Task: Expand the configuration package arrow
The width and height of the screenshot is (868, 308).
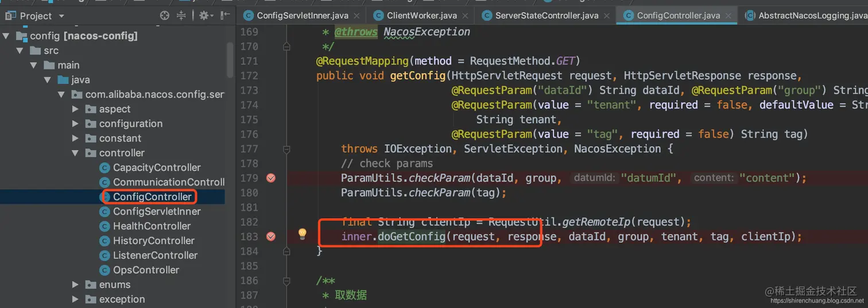Action: click(x=75, y=124)
